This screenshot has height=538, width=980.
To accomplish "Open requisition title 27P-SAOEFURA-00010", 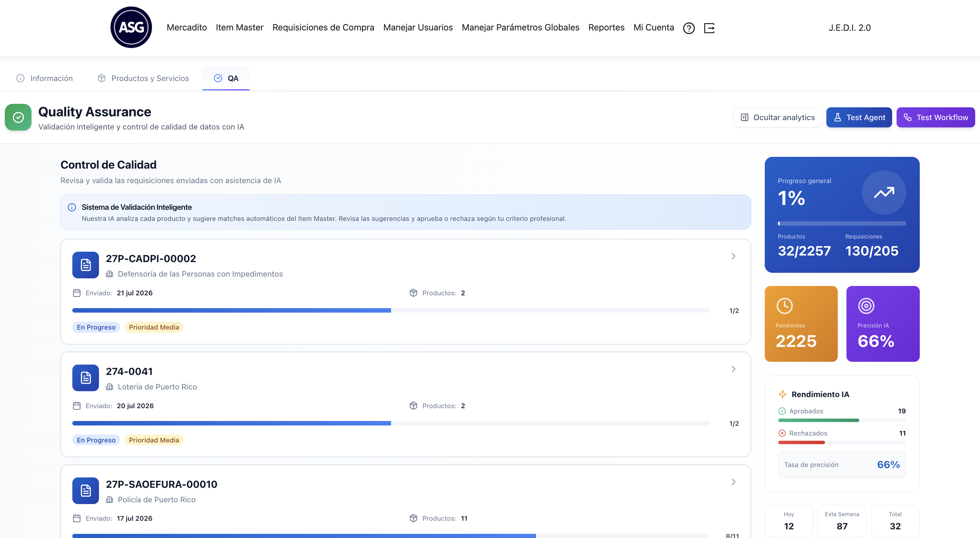I will pyautogui.click(x=161, y=484).
